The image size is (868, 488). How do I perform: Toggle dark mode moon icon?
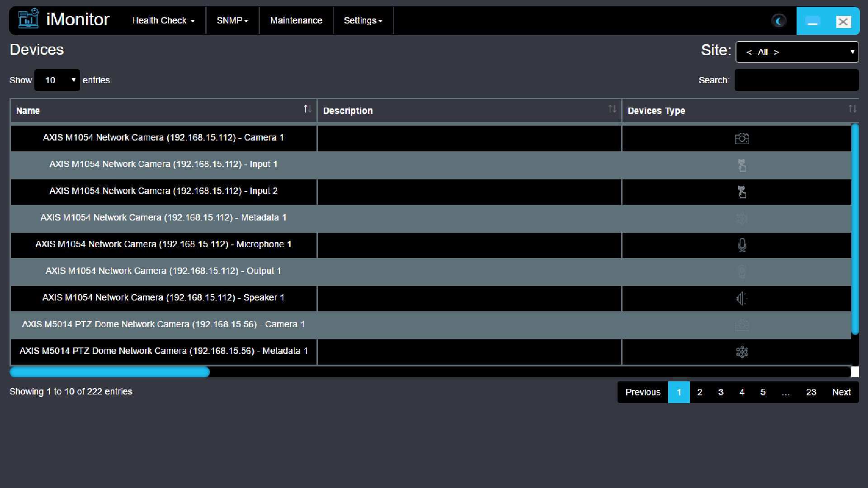778,21
